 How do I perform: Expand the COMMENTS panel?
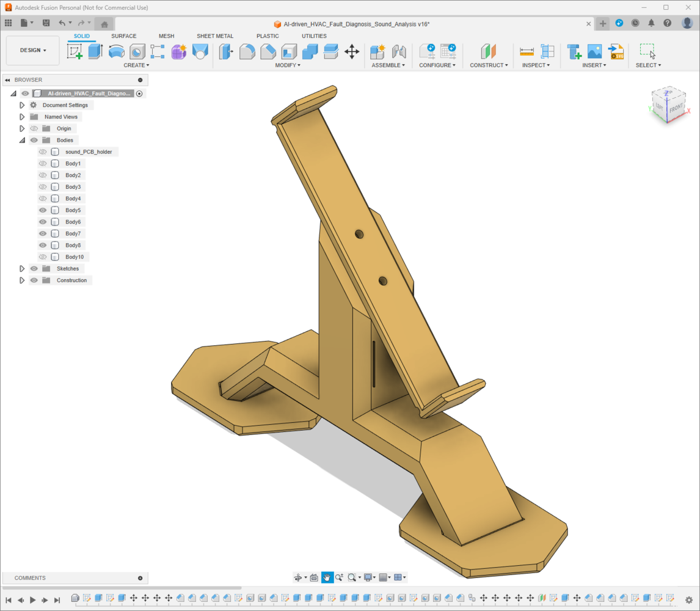[x=140, y=578]
